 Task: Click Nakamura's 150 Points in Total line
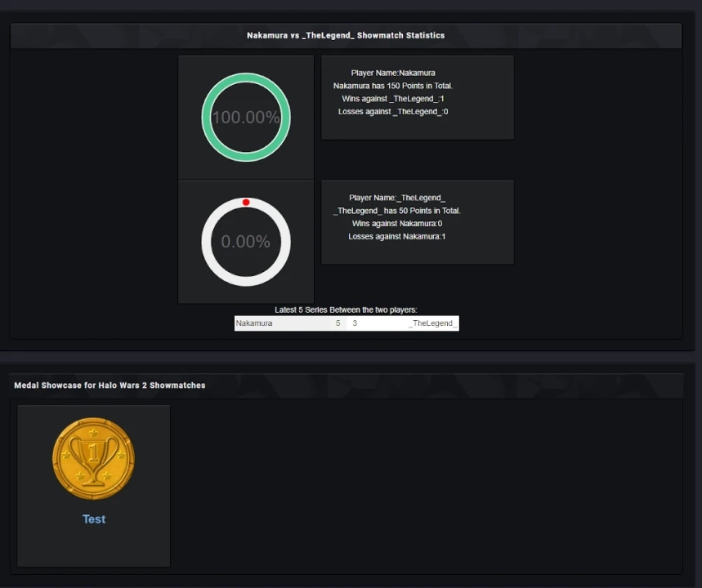click(393, 86)
